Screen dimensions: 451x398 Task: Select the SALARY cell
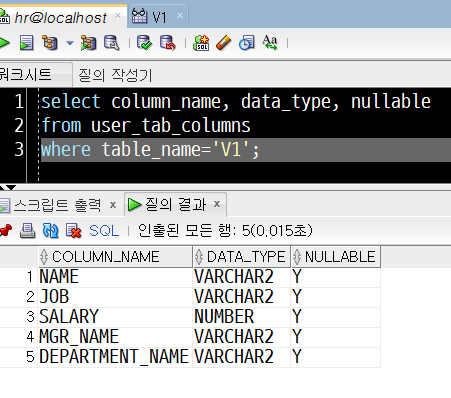point(115,317)
